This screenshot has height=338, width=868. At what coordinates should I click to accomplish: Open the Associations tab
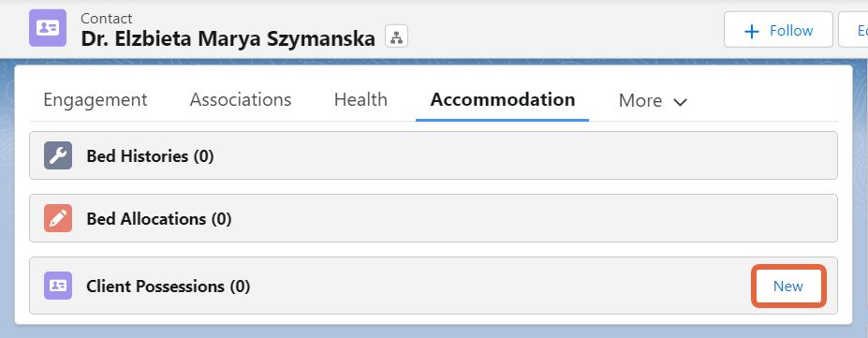click(x=241, y=100)
